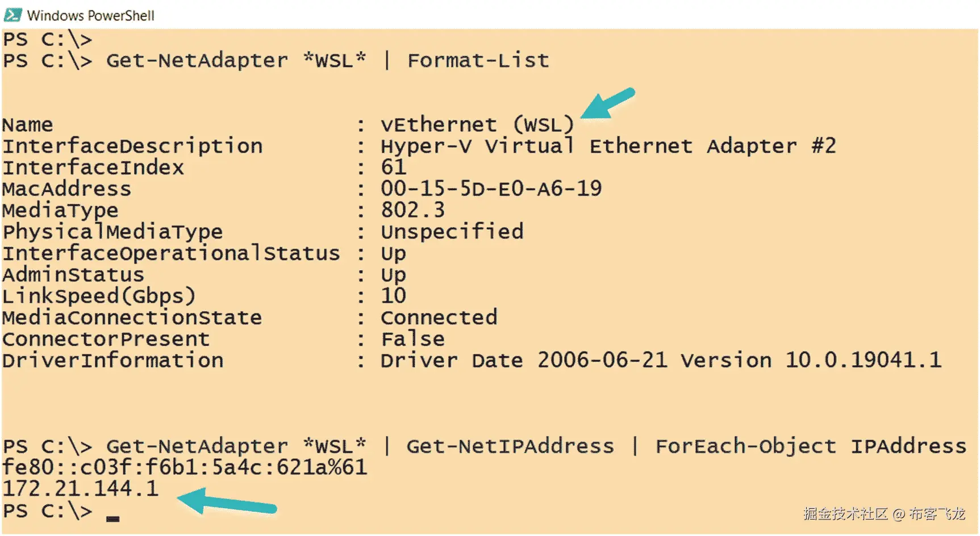Click the IPv4 address 172.21.144.1 output
The image size is (980, 536).
pos(80,489)
